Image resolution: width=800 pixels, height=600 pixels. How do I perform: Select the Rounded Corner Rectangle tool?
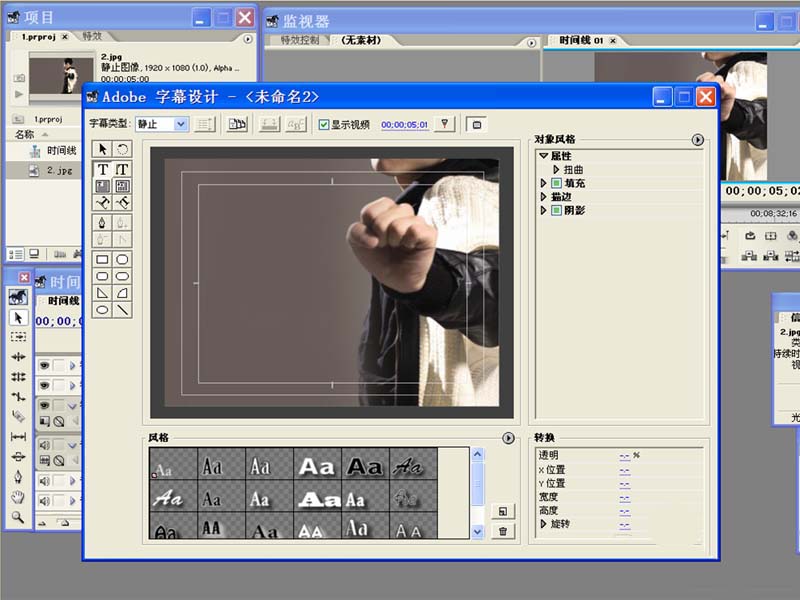pos(103,276)
